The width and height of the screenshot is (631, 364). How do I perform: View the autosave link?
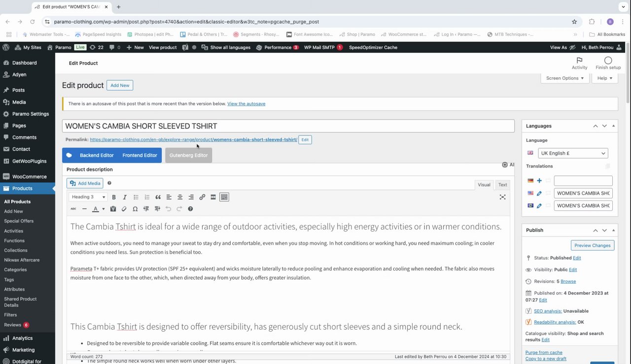click(246, 104)
